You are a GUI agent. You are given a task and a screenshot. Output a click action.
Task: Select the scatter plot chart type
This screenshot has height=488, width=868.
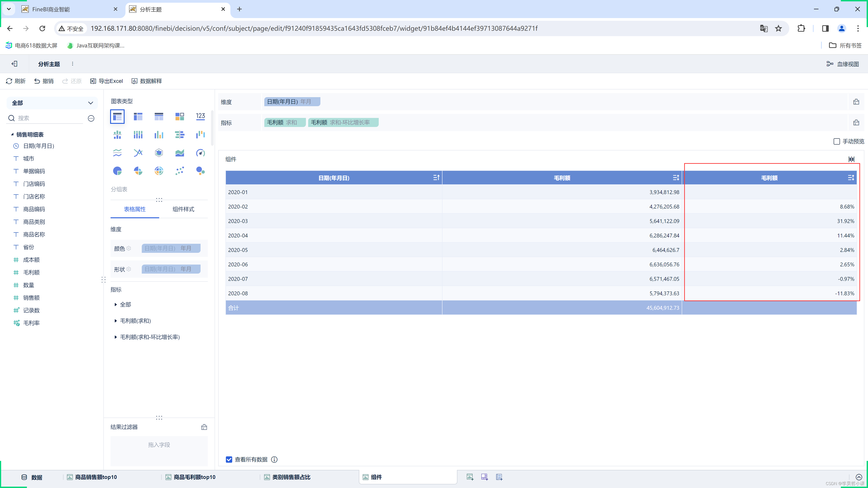tap(180, 171)
